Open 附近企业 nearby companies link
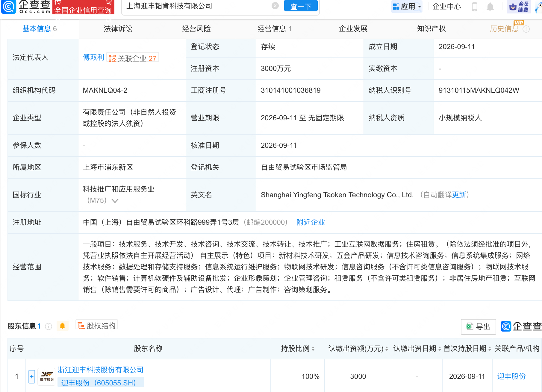The height and width of the screenshot is (392, 542). point(311,222)
